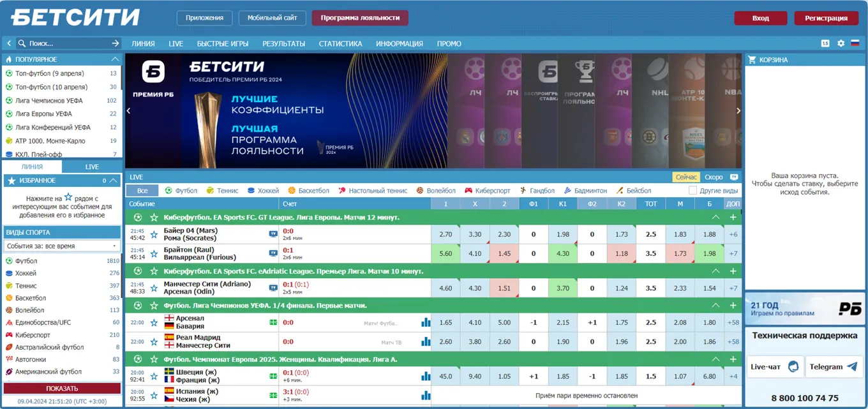Open TV stream icon for Брайтон match

[273, 253]
